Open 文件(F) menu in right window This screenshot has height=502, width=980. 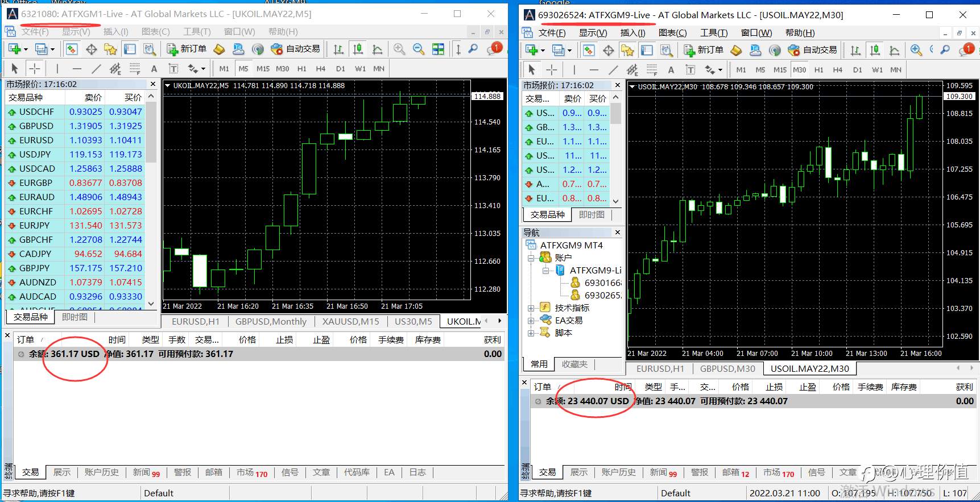pos(552,33)
